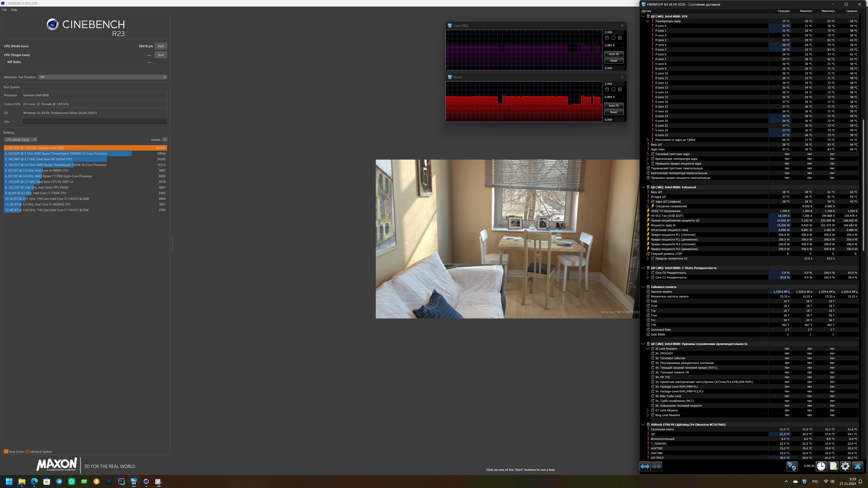Close the Core VIDs graph window
The height and width of the screenshot is (488, 868).
622,26
